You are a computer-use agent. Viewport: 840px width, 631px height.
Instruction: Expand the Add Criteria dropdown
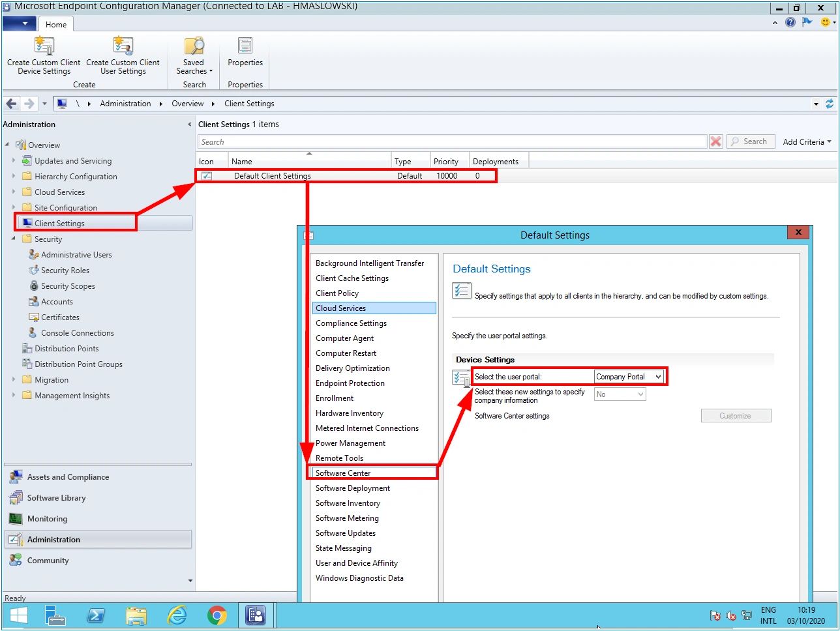(x=807, y=141)
